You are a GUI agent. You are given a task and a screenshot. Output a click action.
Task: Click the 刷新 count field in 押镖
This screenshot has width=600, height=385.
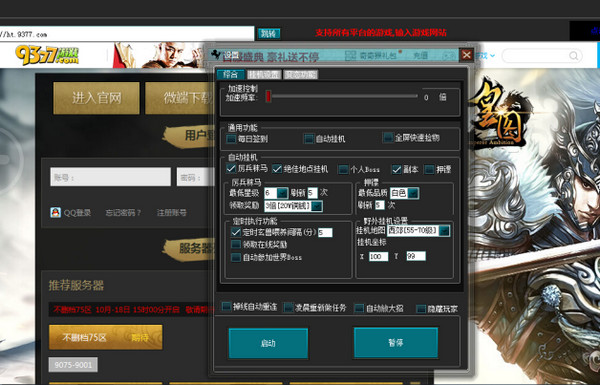click(380, 206)
